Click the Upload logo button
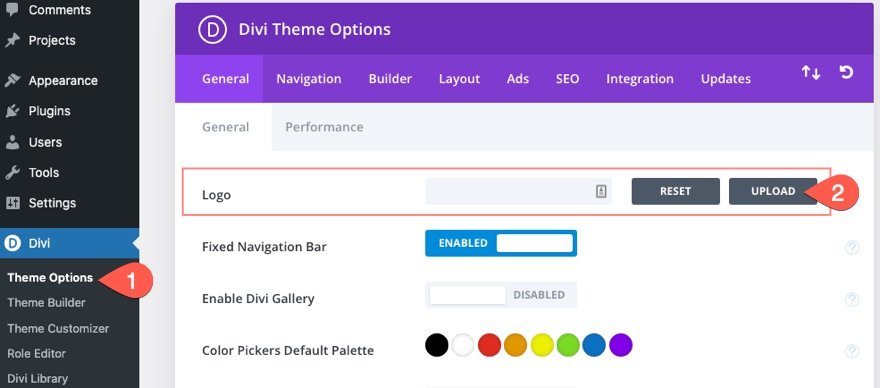880x388 pixels. pos(773,191)
